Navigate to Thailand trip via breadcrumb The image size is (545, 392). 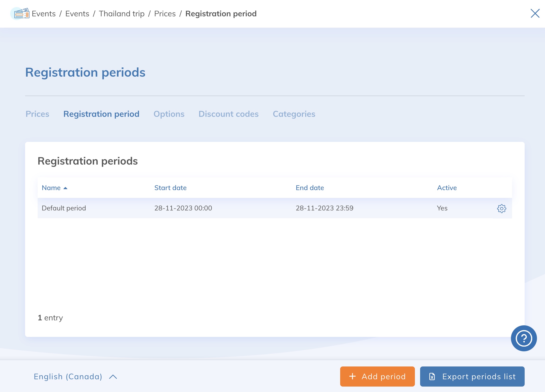point(122,13)
